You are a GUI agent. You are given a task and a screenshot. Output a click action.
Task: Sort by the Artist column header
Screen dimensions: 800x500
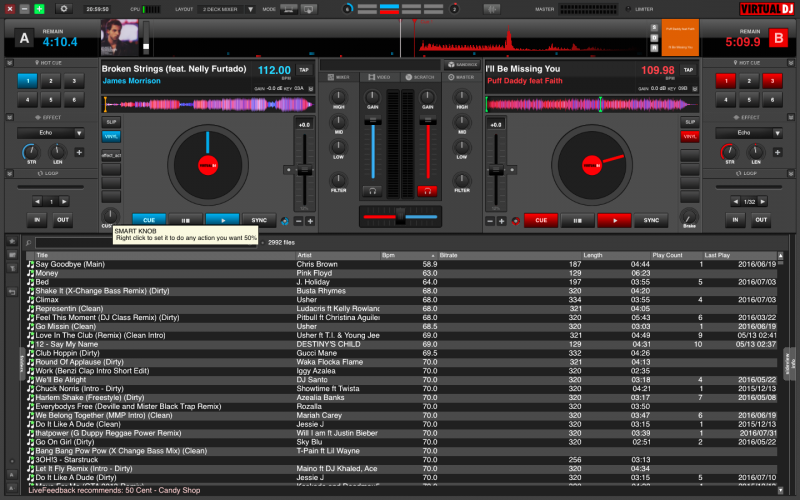point(337,255)
